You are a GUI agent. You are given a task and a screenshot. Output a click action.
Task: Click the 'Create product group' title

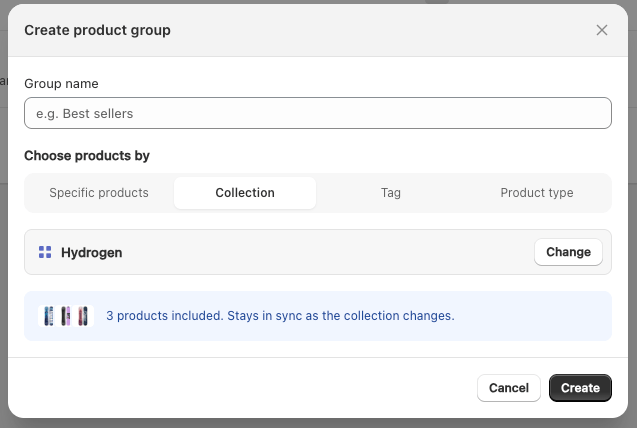pos(98,30)
